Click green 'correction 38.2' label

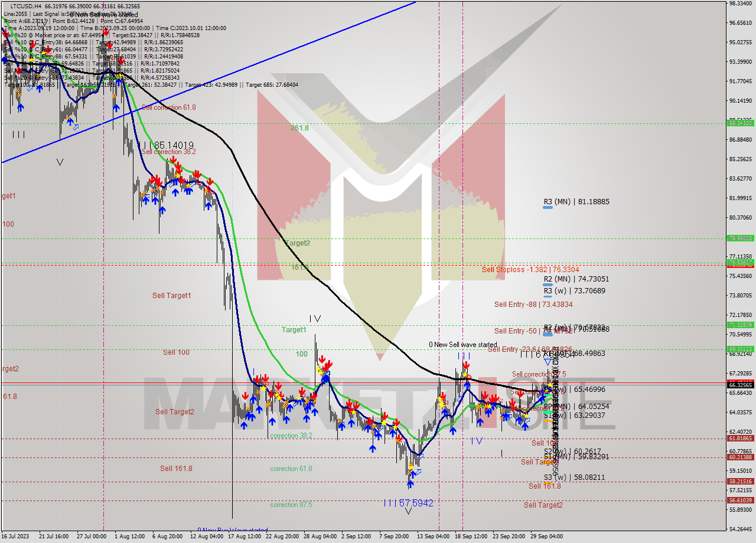pos(291,436)
